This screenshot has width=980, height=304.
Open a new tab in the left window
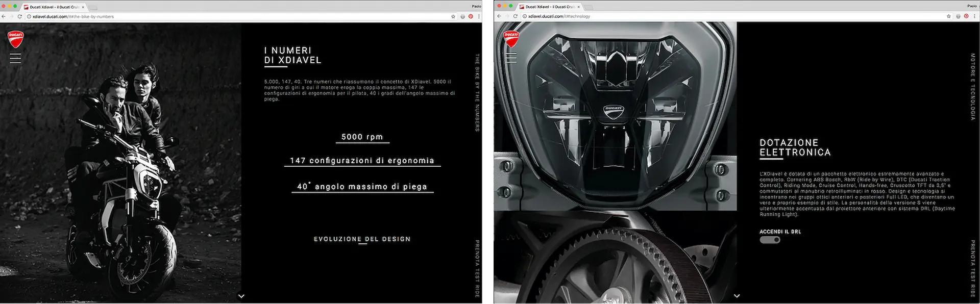point(94,7)
